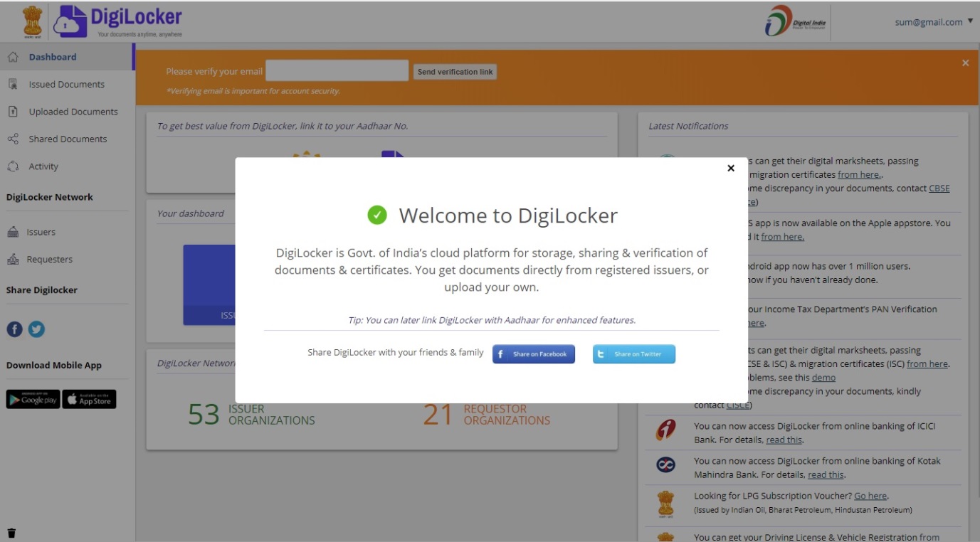Screen dimensions: 980x542
Task: Click 'from here' link for Apple appstore
Action: coord(782,238)
